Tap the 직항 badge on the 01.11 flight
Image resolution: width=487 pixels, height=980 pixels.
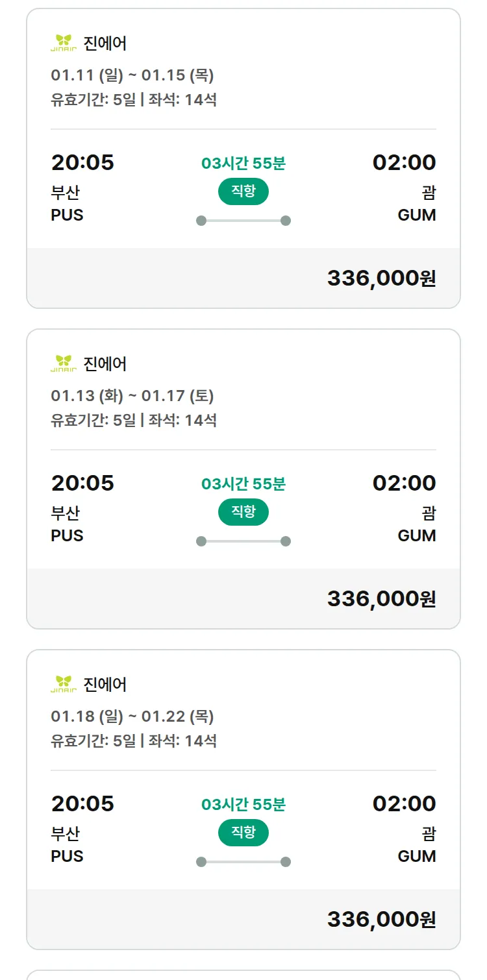(x=243, y=191)
